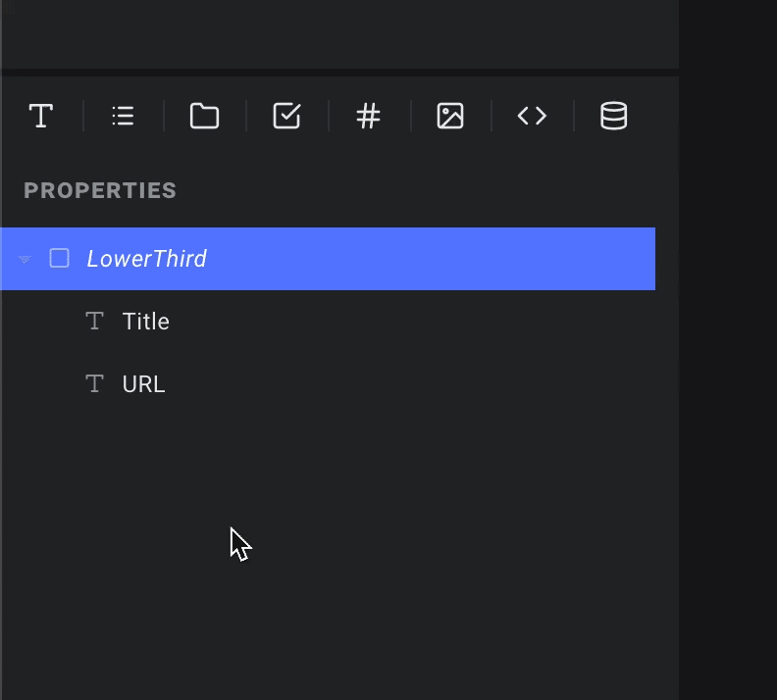Add a folder group property
The width and height of the screenshot is (777, 700).
click(x=205, y=117)
